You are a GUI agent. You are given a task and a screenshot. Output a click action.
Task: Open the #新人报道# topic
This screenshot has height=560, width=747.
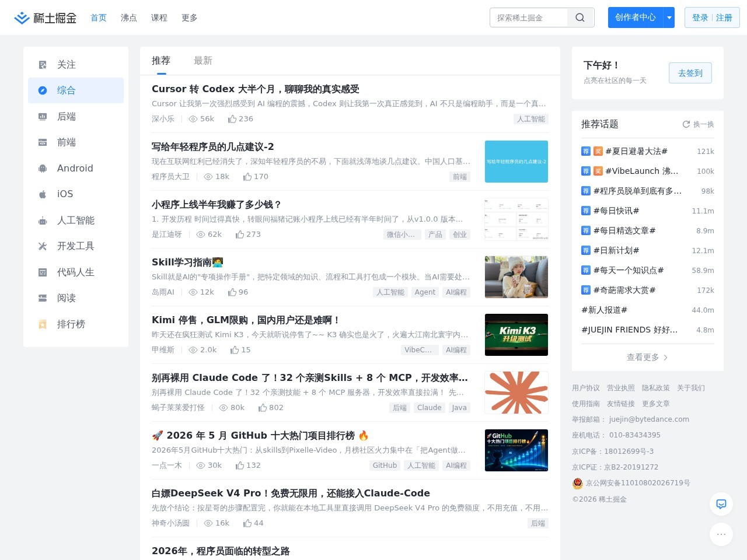[x=605, y=310]
